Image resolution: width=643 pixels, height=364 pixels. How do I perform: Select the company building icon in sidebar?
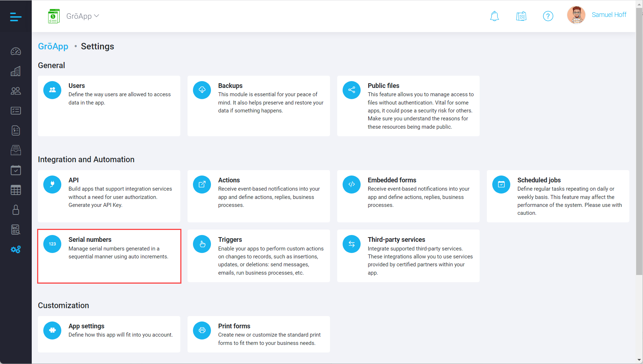pyautogui.click(x=16, y=71)
